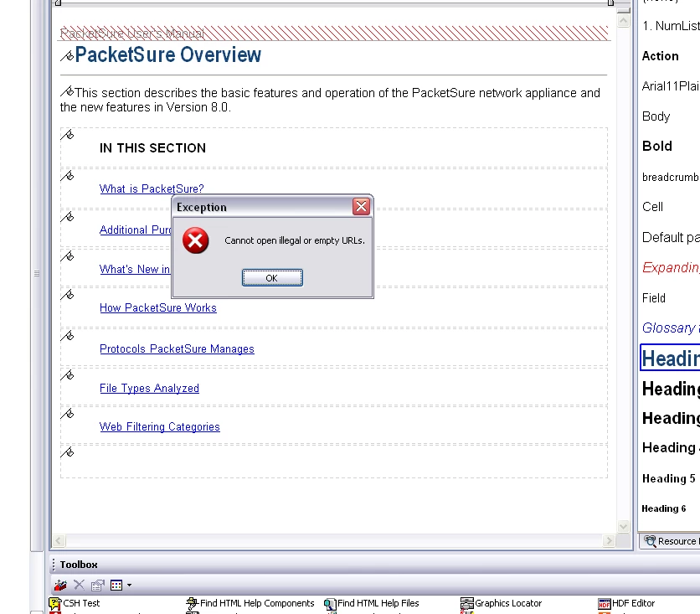Click the 'PacketSure Overview' heading text
This screenshot has width=700, height=614.
click(x=167, y=55)
